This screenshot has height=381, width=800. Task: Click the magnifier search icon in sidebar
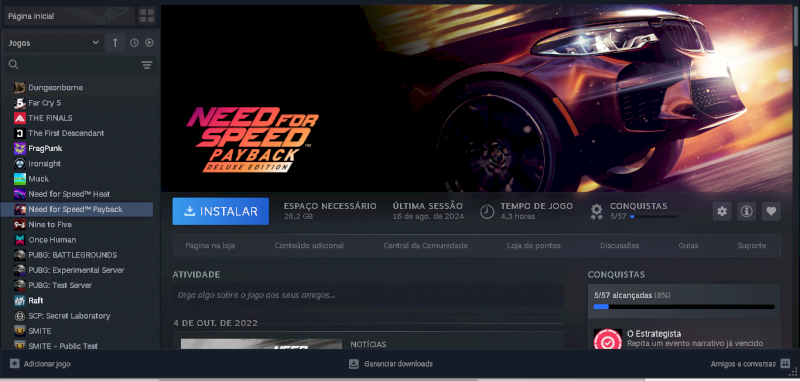[14, 64]
